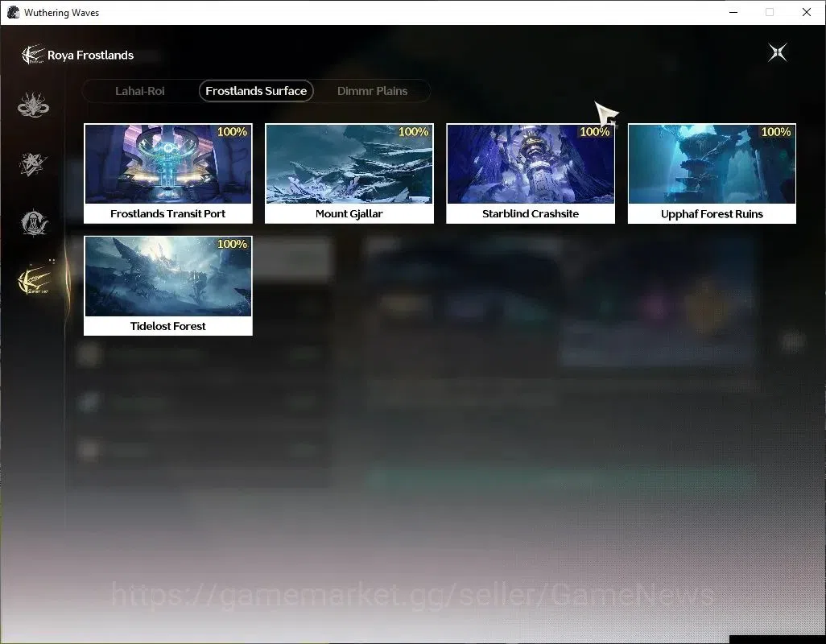
Task: Click 100% on Upphaf Forest Ruins card
Action: coord(776,132)
